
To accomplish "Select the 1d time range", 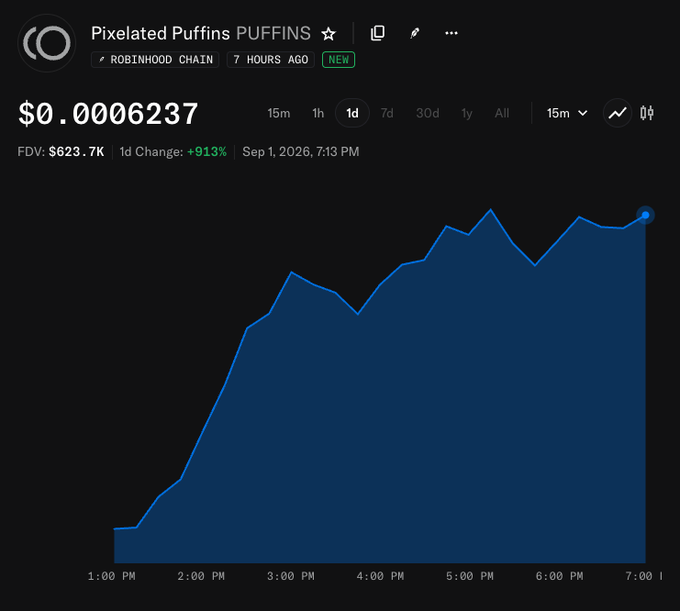I will [352, 113].
